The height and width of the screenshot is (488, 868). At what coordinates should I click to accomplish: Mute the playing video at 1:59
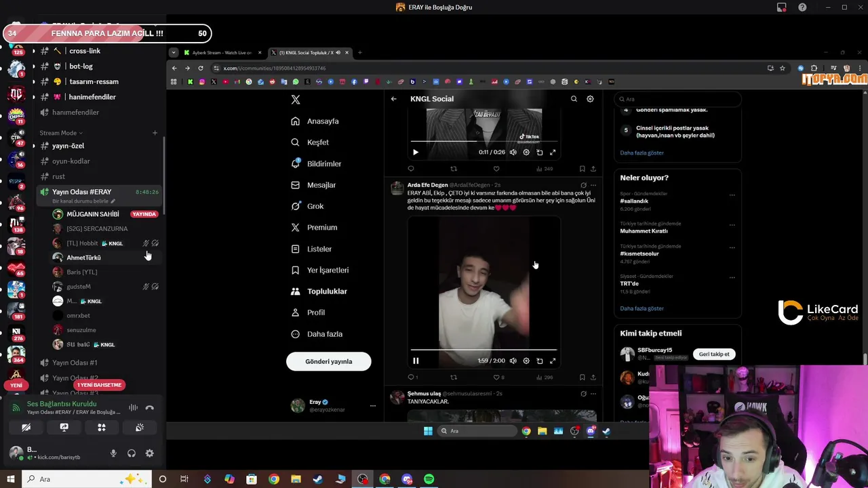[x=513, y=361]
